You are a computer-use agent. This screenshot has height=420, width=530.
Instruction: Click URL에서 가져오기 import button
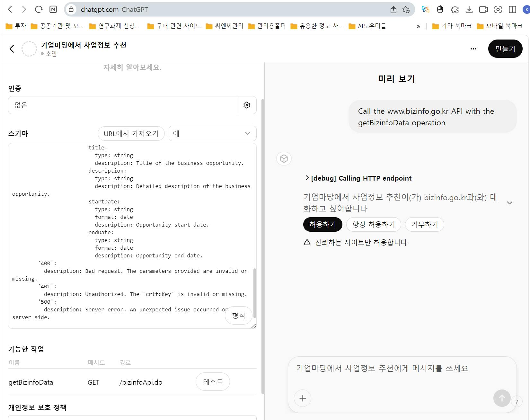(x=131, y=133)
